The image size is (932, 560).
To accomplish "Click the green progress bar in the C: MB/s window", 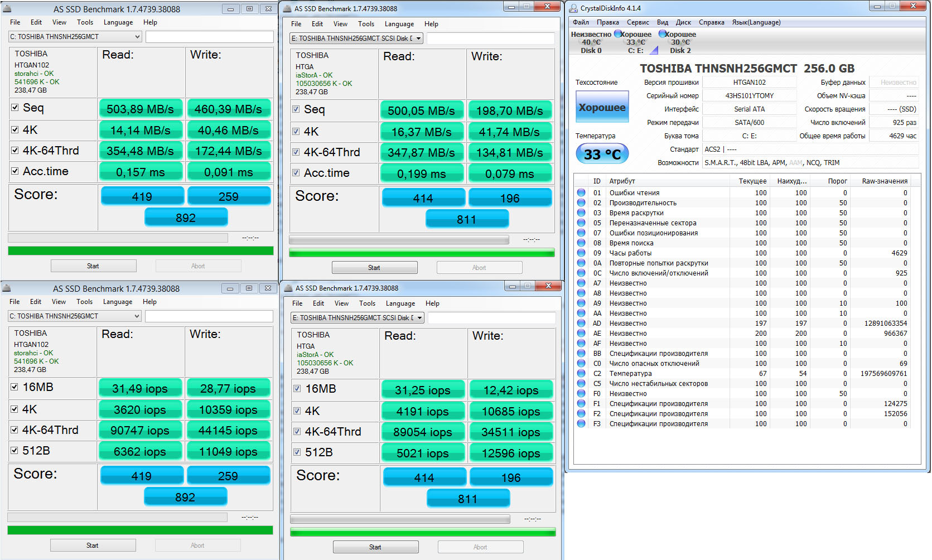I will pos(141,251).
